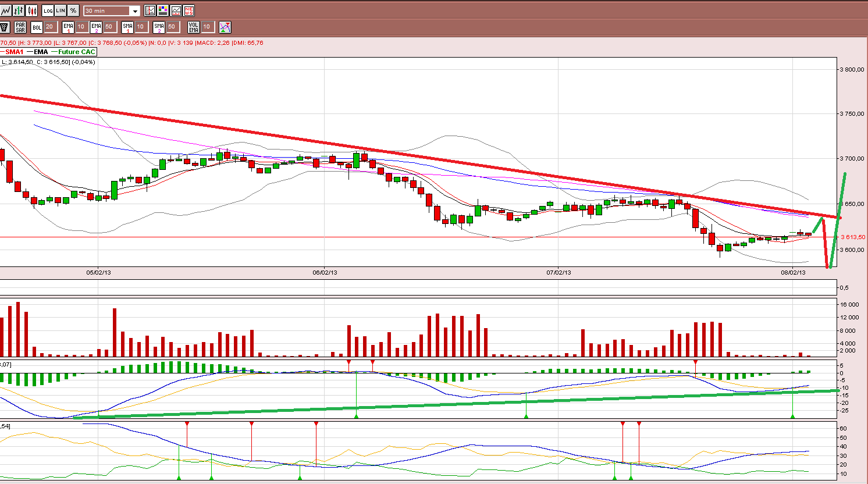Viewport: 868px width, 484px height.
Task: Edit the Bollinger period field 20
Action: point(50,27)
